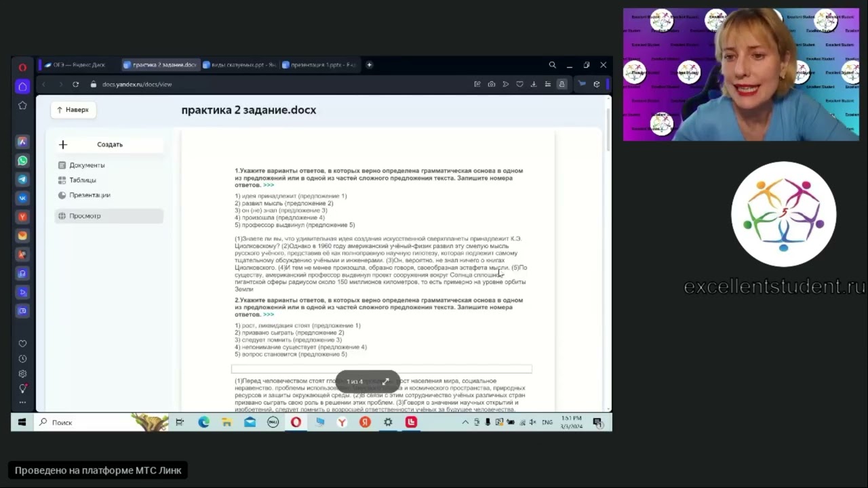This screenshot has width=868, height=488.
Task: Open Task View on the taskbar
Action: coord(180,422)
